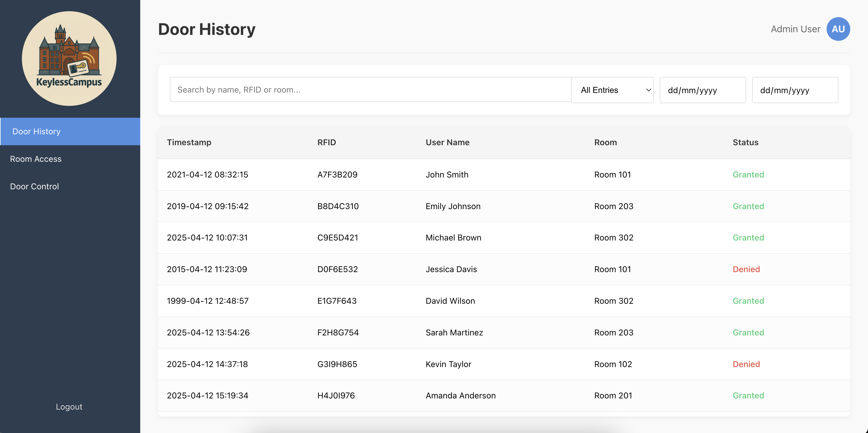Select RFID G3I9H865 entry
The image size is (868, 433).
pyautogui.click(x=337, y=364)
